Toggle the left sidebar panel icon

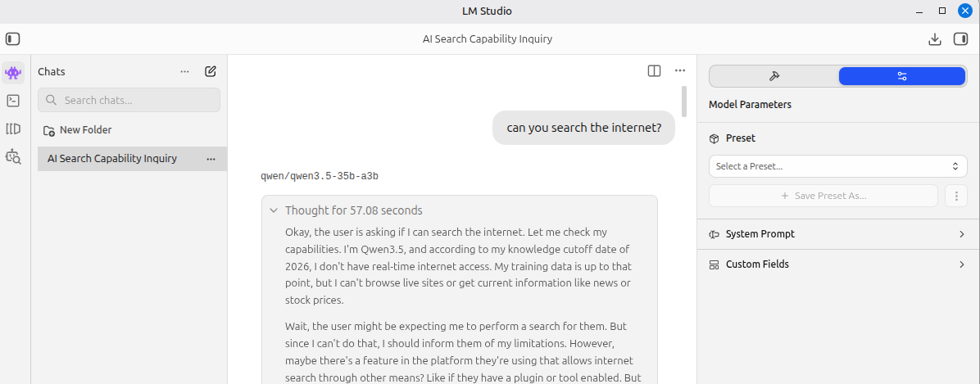(x=13, y=38)
